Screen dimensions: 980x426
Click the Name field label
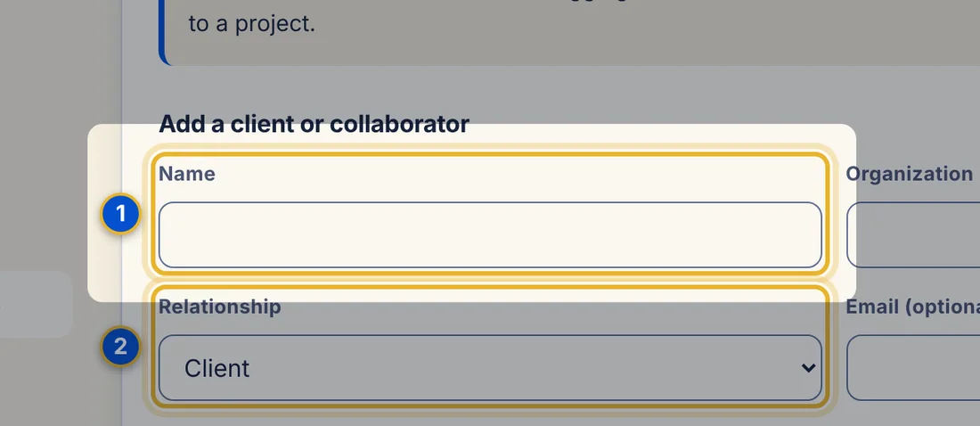tap(187, 174)
